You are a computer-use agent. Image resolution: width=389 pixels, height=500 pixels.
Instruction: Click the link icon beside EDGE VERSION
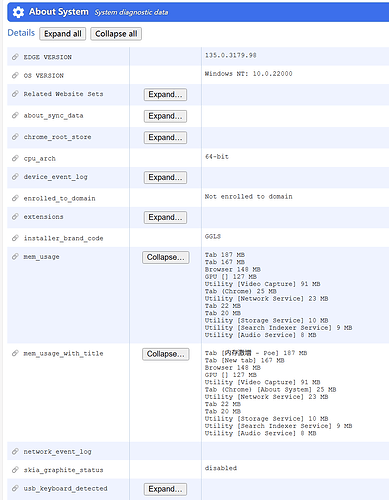pyautogui.click(x=15, y=57)
